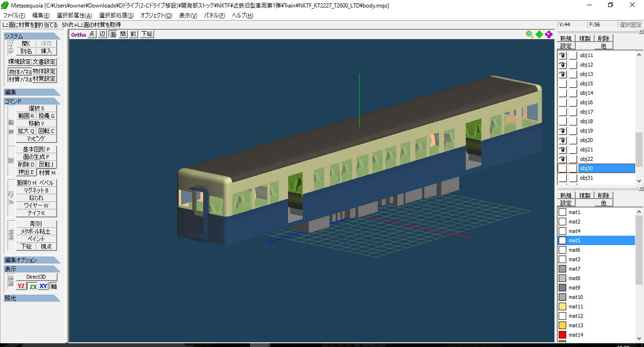Image resolution: width=644 pixels, height=347 pixels.
Task: Hide obj19 with its eye icon
Action: (562, 131)
